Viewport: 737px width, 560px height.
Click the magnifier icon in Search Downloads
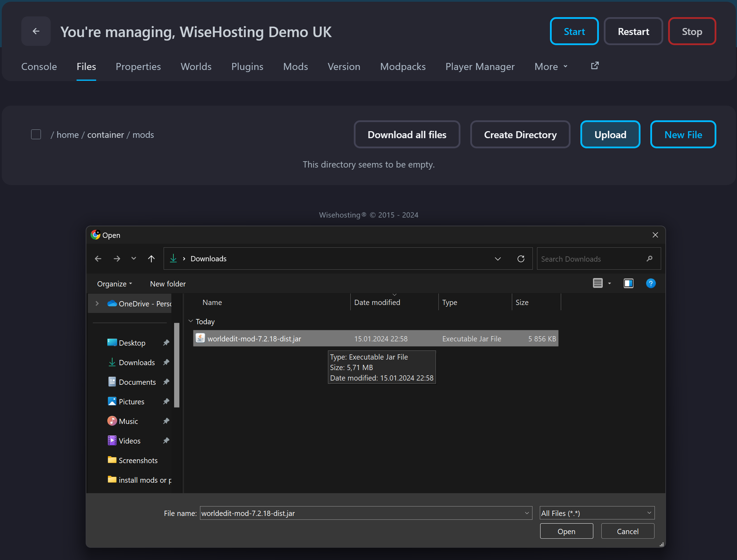650,259
